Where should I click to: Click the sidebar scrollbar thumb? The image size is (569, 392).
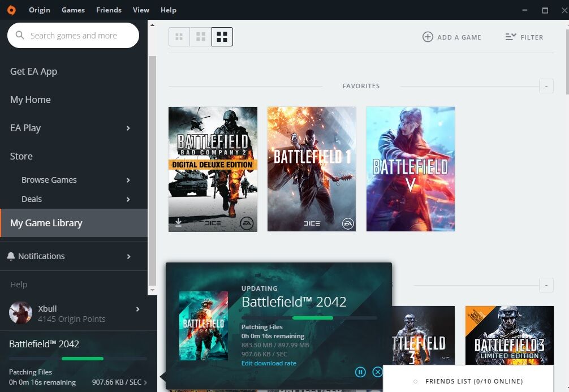[x=152, y=171]
